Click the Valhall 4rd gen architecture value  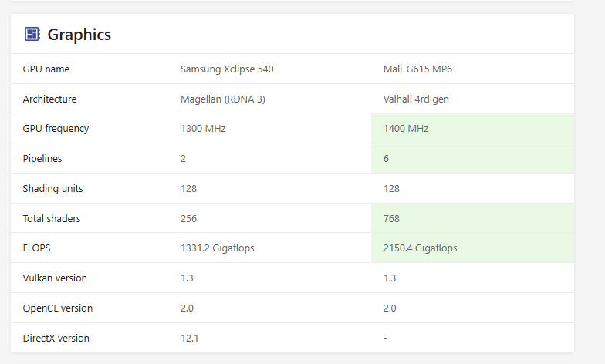coord(416,99)
